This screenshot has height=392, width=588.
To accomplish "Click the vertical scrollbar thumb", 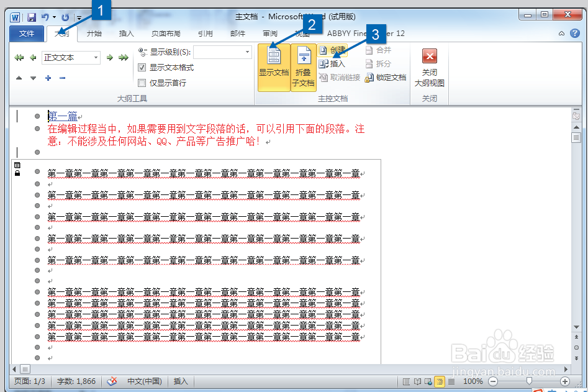I will pos(576,138).
